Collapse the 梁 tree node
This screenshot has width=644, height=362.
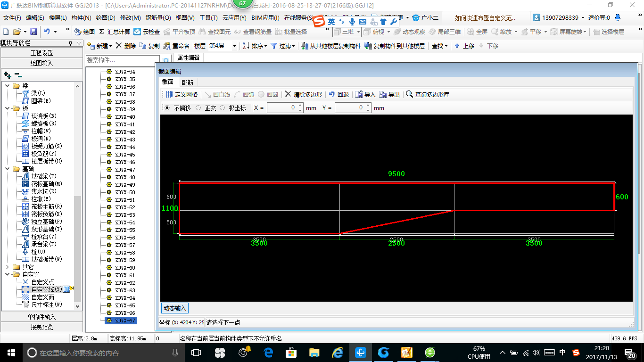click(x=8, y=86)
